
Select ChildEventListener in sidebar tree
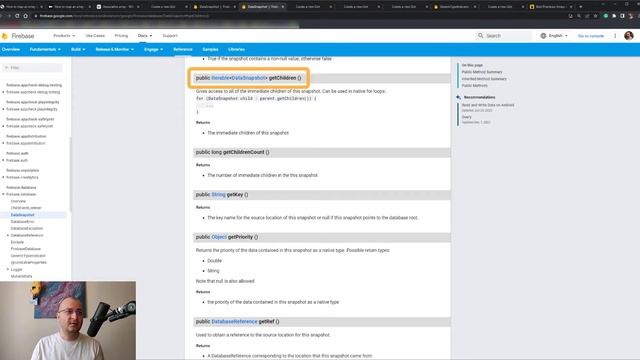pos(26,208)
